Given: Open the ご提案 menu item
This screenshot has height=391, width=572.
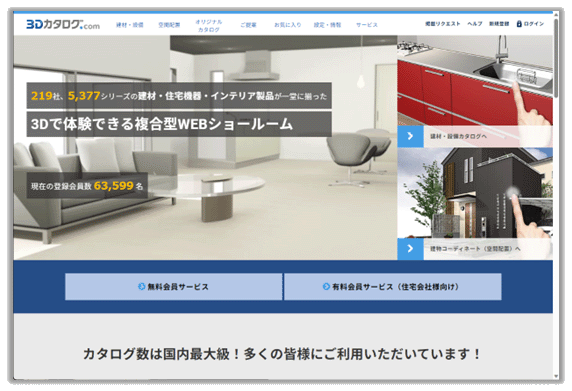Looking at the screenshot, I should [248, 25].
